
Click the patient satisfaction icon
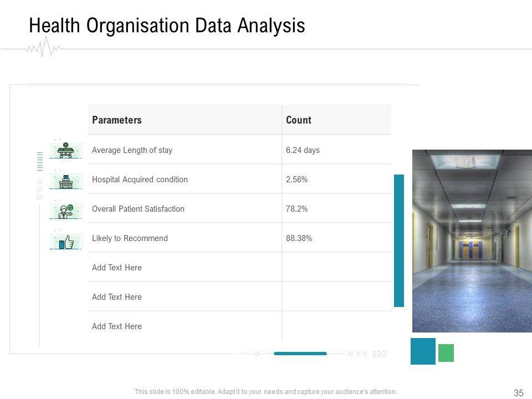[x=66, y=211]
